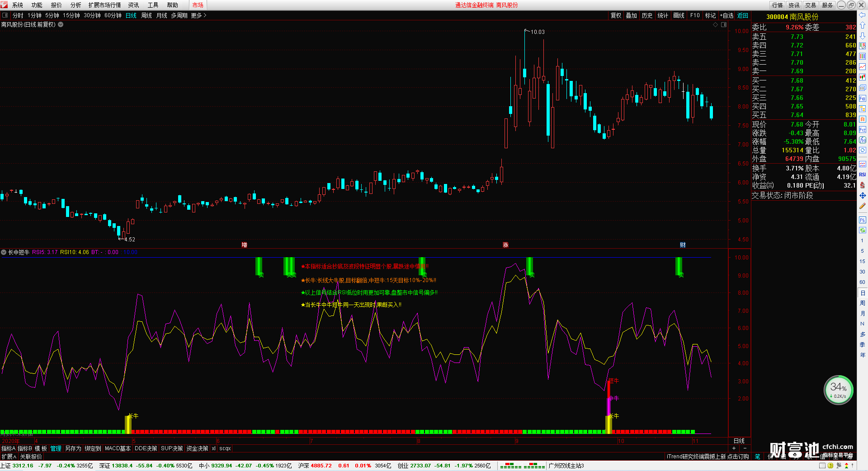Screen dimensions: 868x471
Task: Click the 另存为 button in indicator bar
Action: (73, 448)
